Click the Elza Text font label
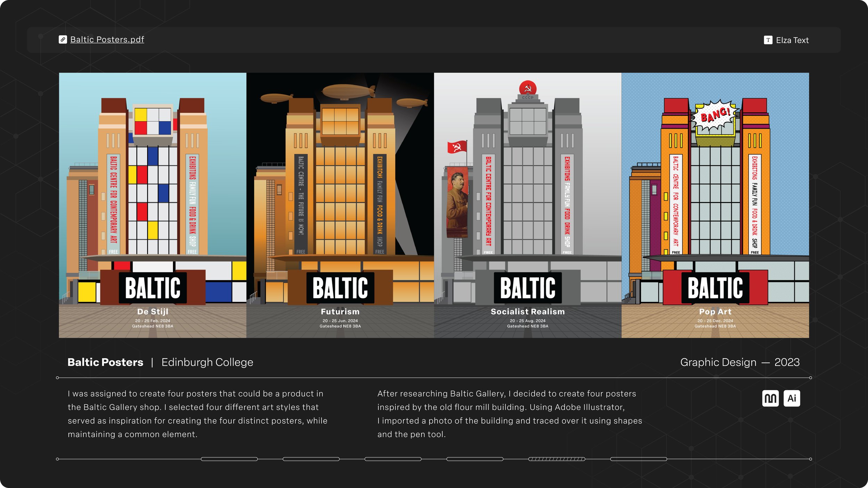The width and height of the screenshot is (868, 488). [792, 40]
